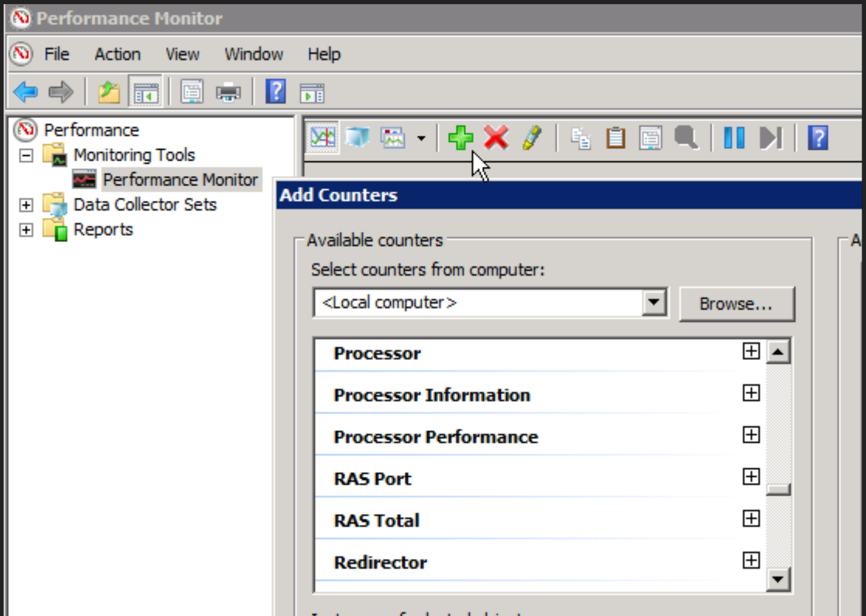Open the Local computer combo box
Screen dimensions: 866x616
coord(653,302)
